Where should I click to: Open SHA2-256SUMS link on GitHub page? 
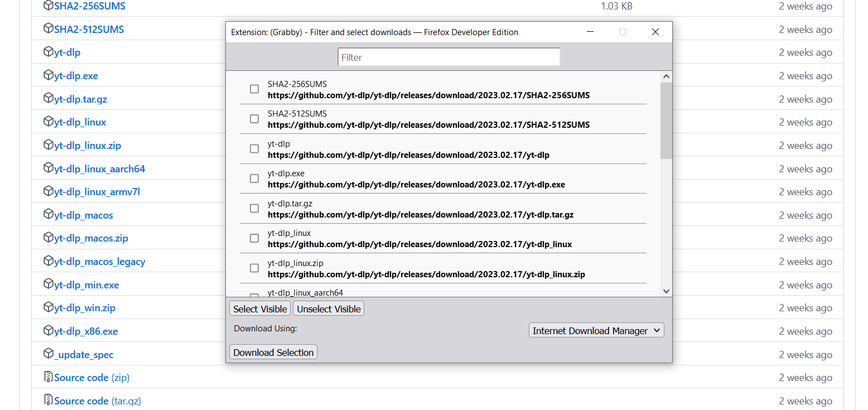pyautogui.click(x=90, y=6)
